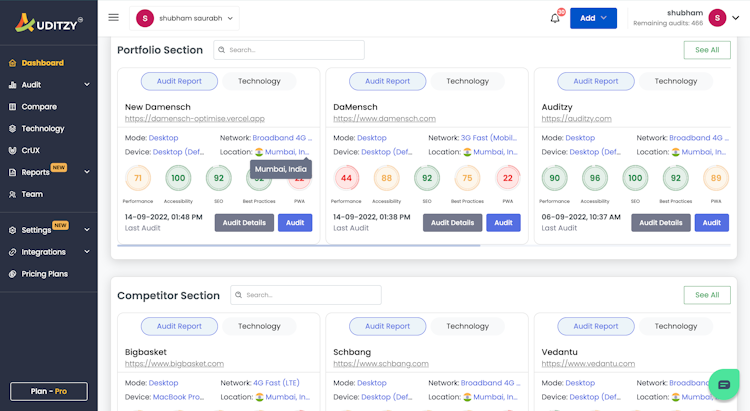Image resolution: width=750 pixels, height=411 pixels.
Task: Click the Pricing Plans icon
Action: pos(12,274)
